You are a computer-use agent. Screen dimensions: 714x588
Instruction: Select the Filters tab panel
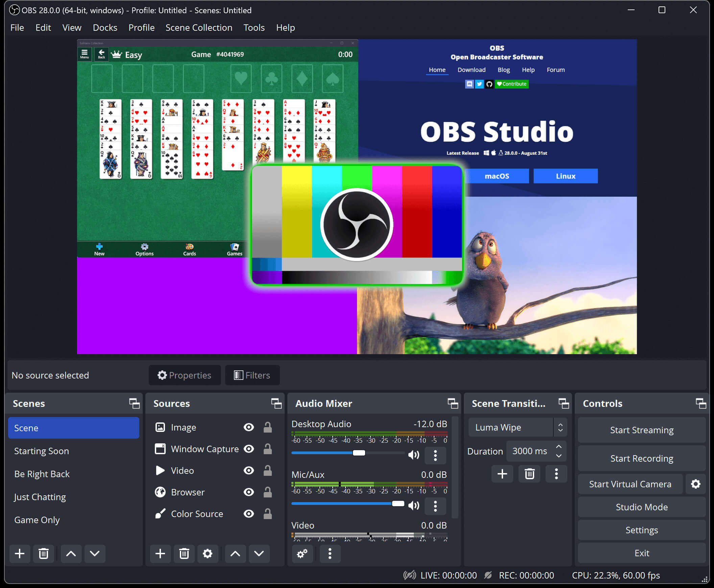(252, 375)
